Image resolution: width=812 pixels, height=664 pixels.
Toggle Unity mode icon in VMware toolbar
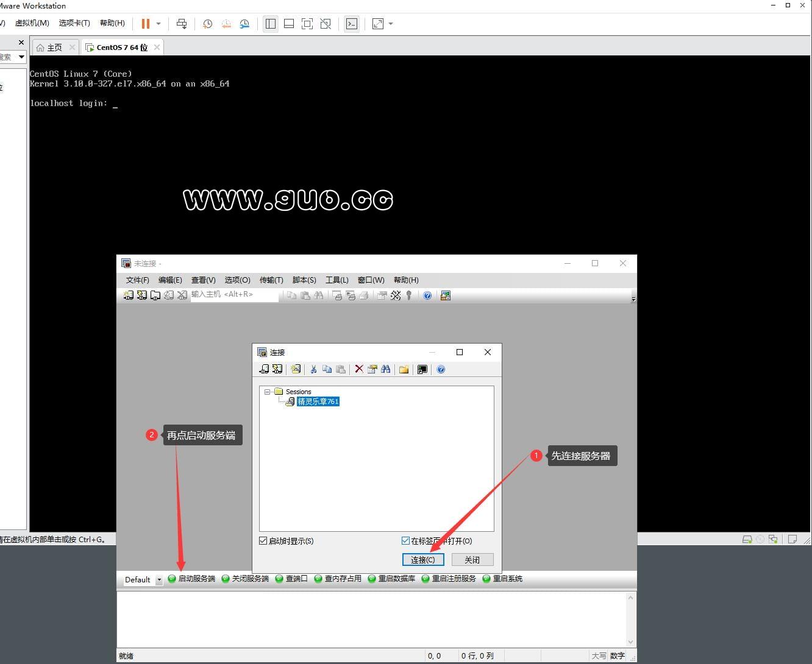coord(326,24)
